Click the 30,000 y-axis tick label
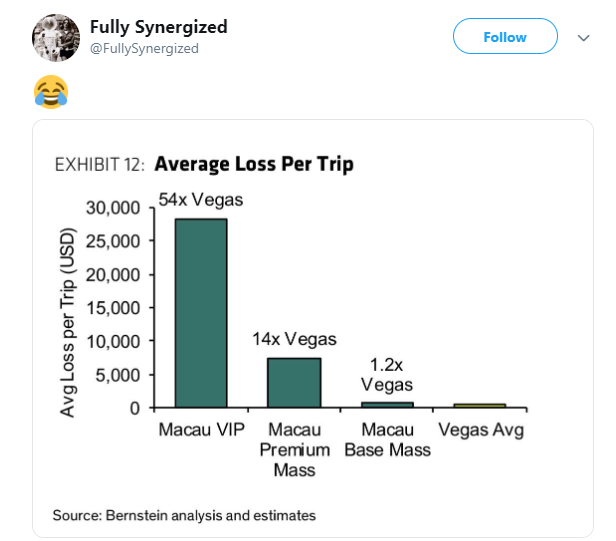 (113, 207)
